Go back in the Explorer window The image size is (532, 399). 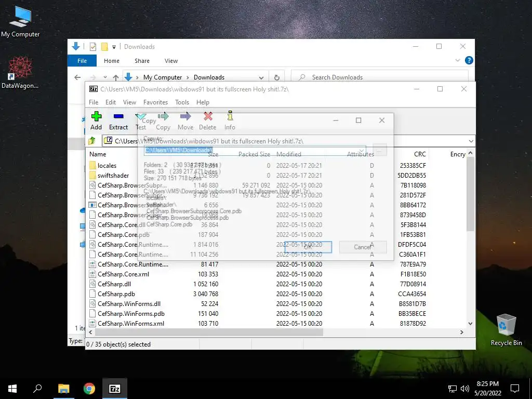[x=77, y=77]
